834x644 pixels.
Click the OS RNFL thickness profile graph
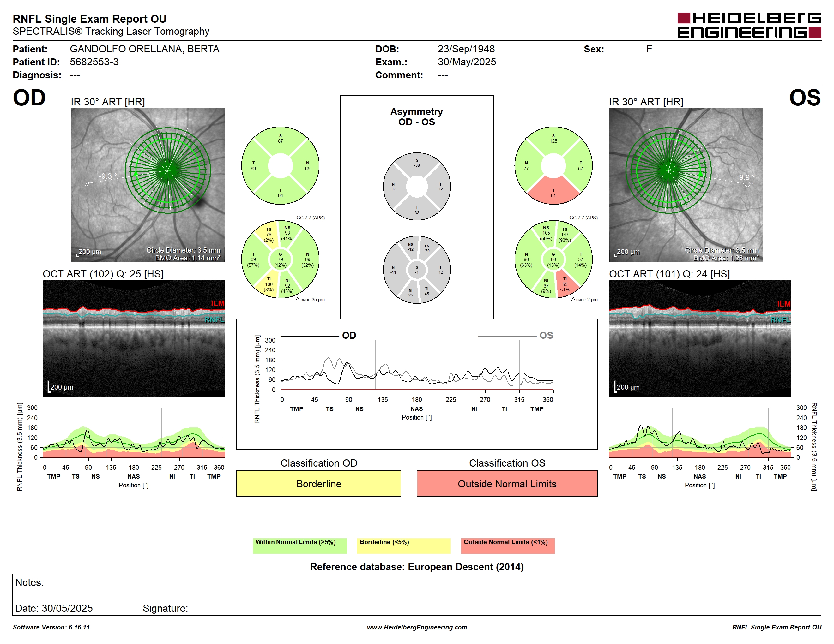[x=700, y=432]
